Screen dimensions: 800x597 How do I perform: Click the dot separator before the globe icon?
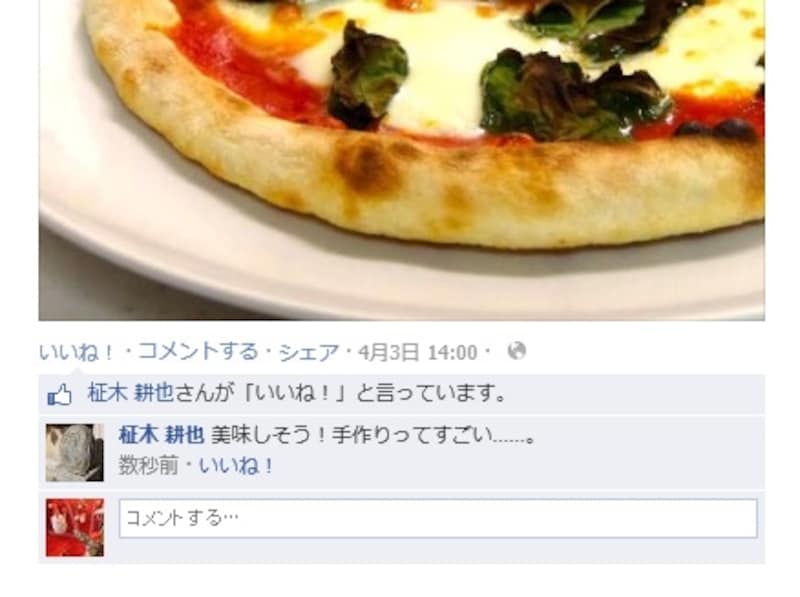point(487,352)
